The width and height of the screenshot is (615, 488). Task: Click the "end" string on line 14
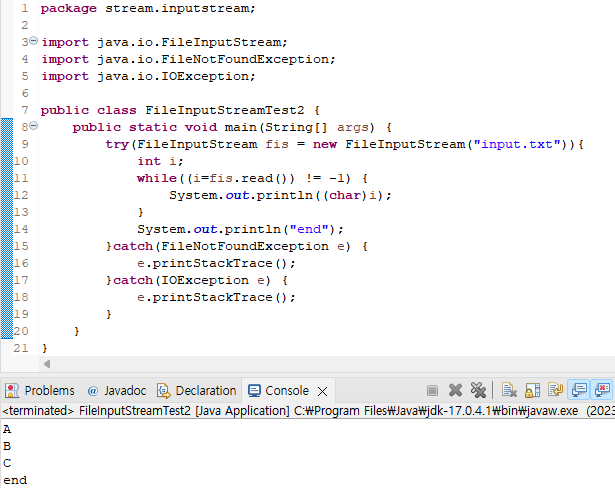point(309,229)
